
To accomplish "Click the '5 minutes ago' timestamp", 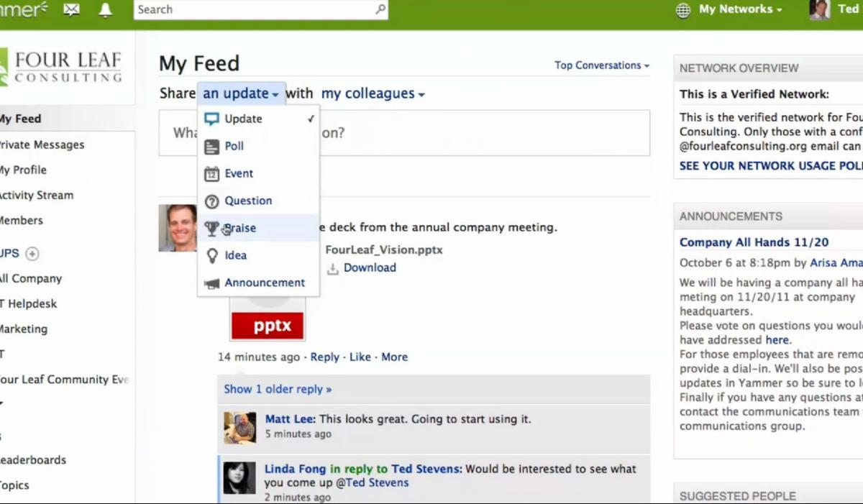I will click(298, 434).
